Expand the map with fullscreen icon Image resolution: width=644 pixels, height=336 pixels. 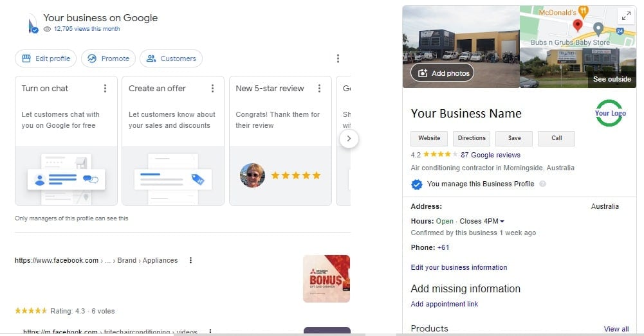(x=627, y=16)
